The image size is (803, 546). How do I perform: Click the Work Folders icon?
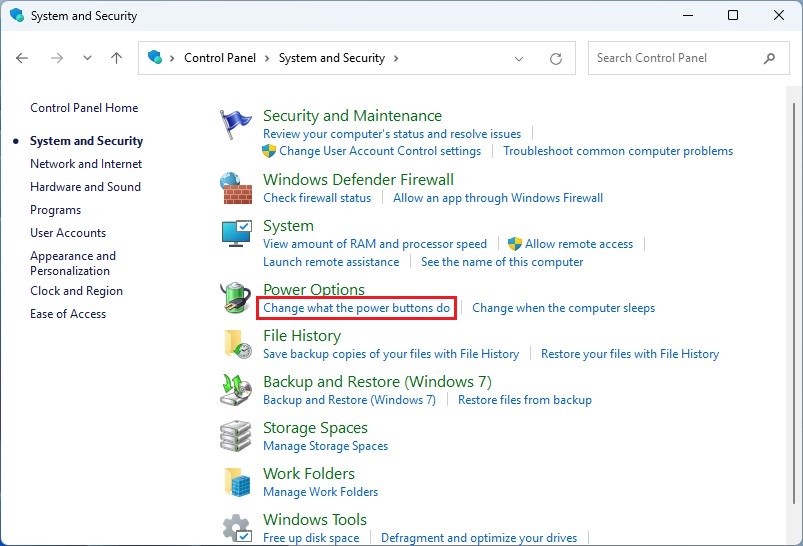point(237,482)
